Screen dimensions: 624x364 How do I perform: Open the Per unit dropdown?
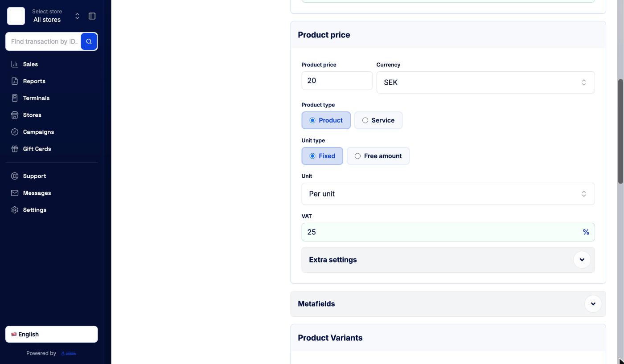click(x=448, y=194)
